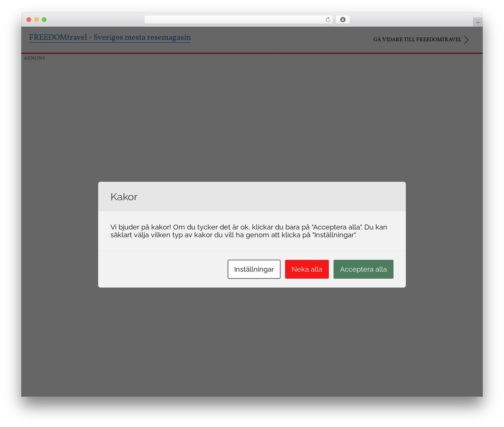
Task: Open cookie Inställningar
Action: pos(254,269)
